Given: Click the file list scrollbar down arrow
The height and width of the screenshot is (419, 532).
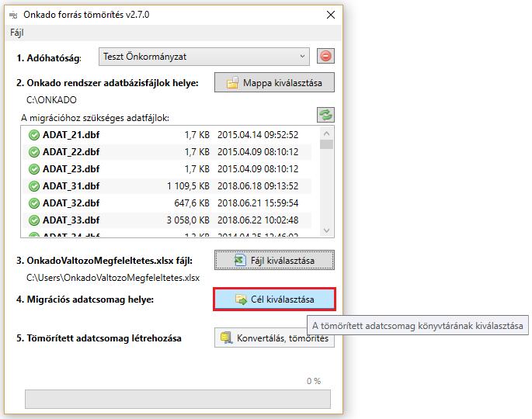Looking at the screenshot, I should pos(326,230).
